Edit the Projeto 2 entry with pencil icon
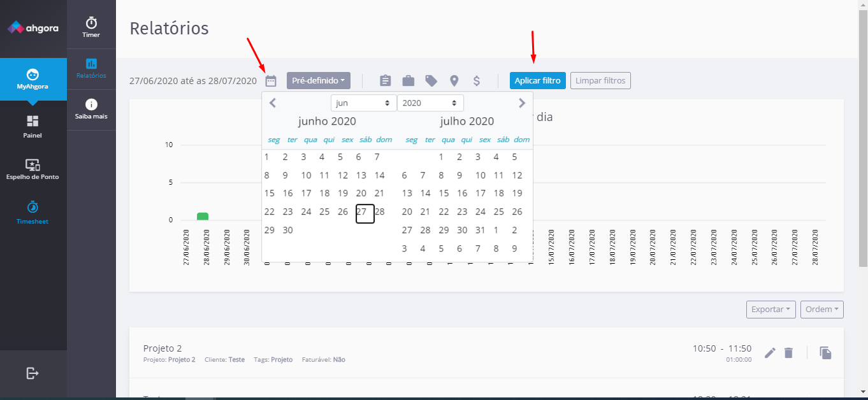The image size is (868, 400). pyautogui.click(x=770, y=353)
